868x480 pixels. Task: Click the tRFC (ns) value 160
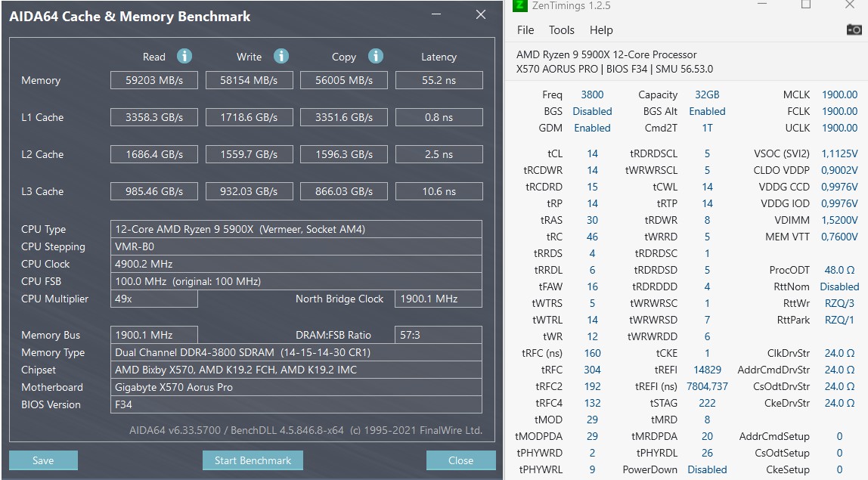[592, 353]
